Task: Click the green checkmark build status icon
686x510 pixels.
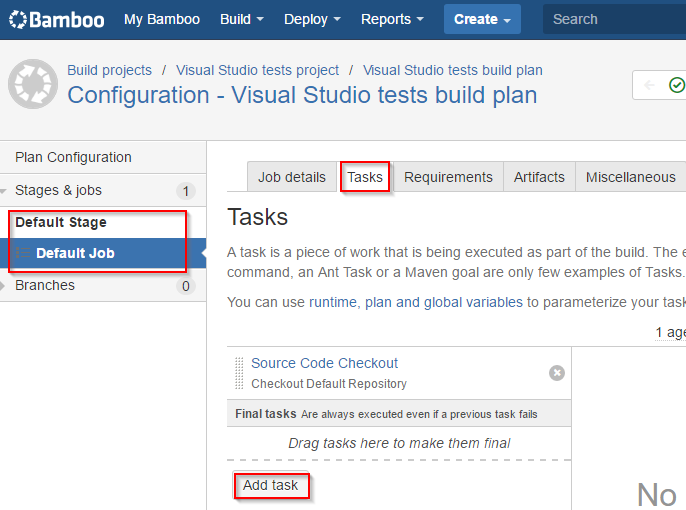Action: (x=676, y=84)
